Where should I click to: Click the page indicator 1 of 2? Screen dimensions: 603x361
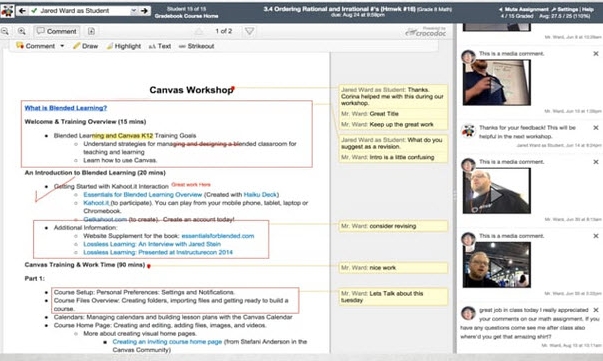[224, 31]
